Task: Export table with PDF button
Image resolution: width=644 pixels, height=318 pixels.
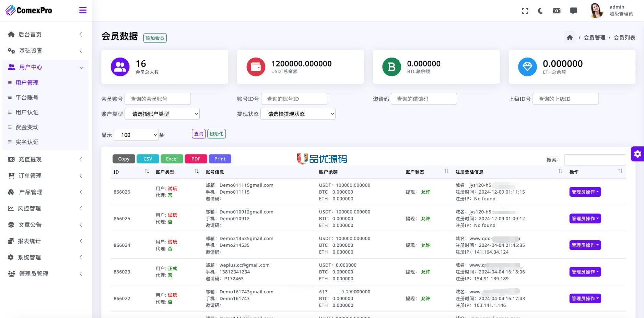Action: 196,159
